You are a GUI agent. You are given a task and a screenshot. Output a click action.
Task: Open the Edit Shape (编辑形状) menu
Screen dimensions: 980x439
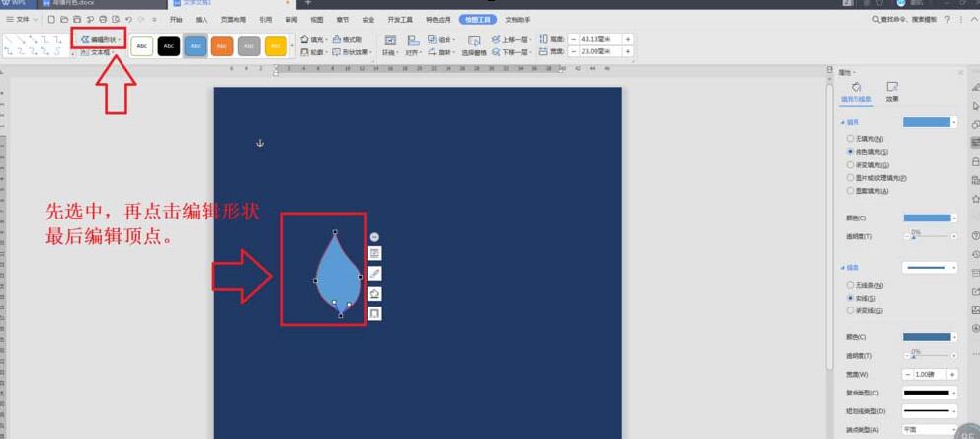coord(101,39)
